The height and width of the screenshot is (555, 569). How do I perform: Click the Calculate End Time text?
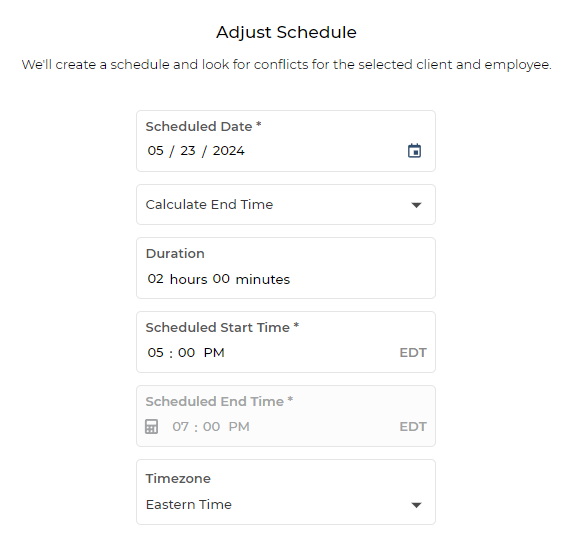[209, 204]
